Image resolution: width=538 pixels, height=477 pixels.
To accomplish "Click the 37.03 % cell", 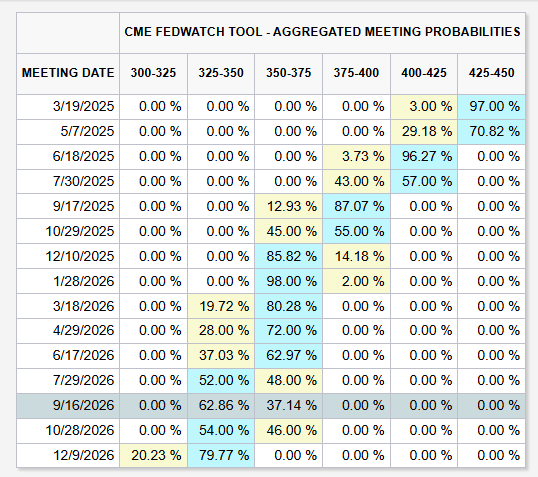I will click(221, 356).
